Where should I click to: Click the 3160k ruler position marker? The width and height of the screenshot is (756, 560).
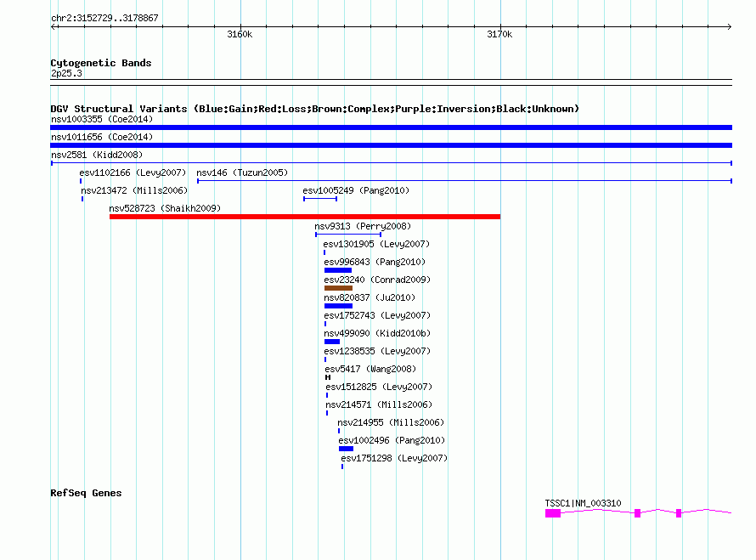(240, 34)
